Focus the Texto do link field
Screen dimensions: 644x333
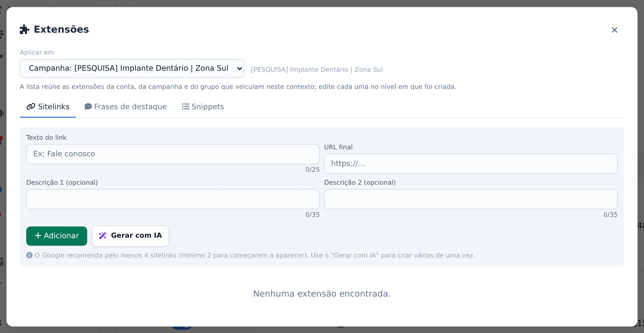pyautogui.click(x=173, y=154)
